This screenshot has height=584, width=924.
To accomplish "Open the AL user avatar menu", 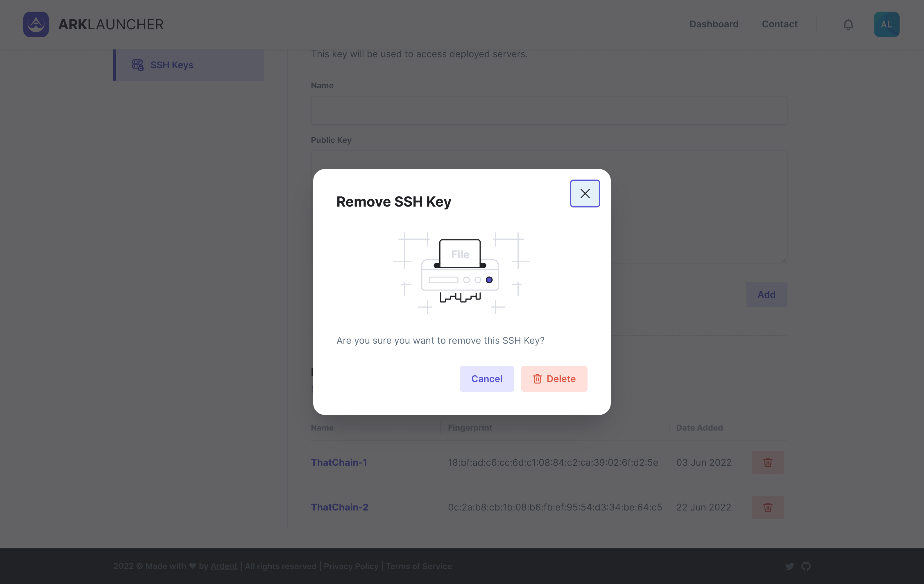I will pos(887,24).
